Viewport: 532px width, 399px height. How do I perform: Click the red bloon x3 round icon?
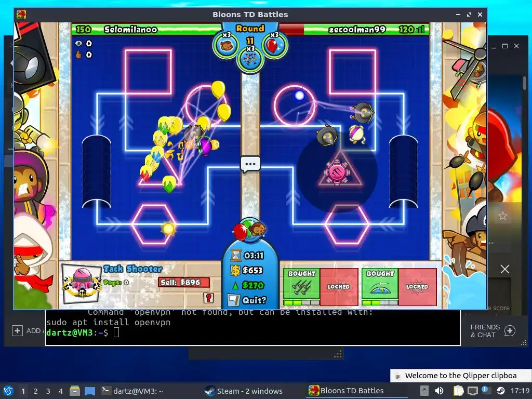274,46
